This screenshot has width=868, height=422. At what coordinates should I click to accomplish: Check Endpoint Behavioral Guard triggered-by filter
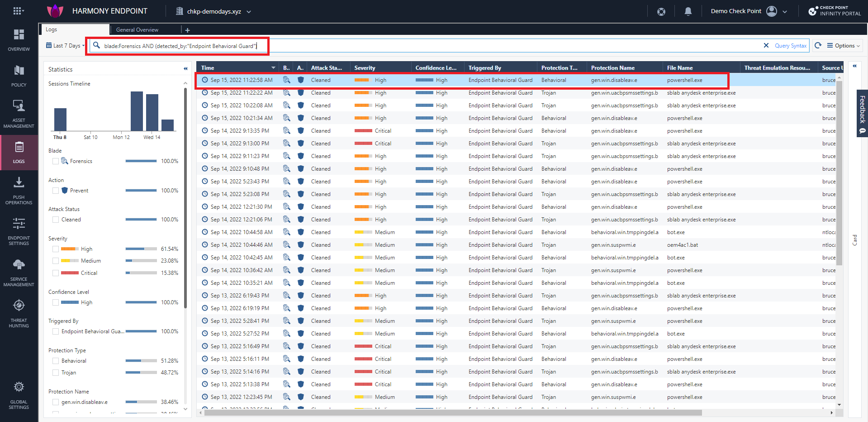[x=56, y=331]
